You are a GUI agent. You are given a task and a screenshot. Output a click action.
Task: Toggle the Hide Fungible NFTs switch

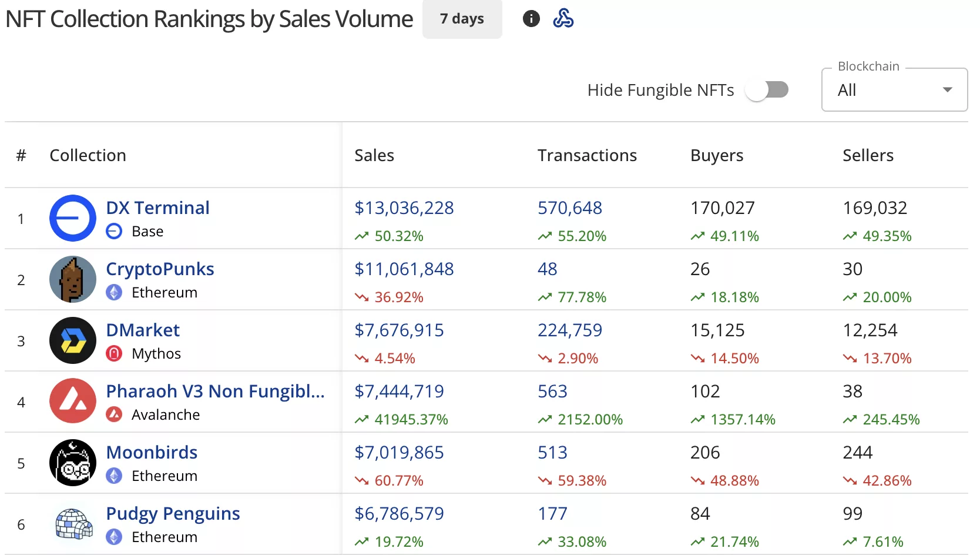pyautogui.click(x=767, y=90)
